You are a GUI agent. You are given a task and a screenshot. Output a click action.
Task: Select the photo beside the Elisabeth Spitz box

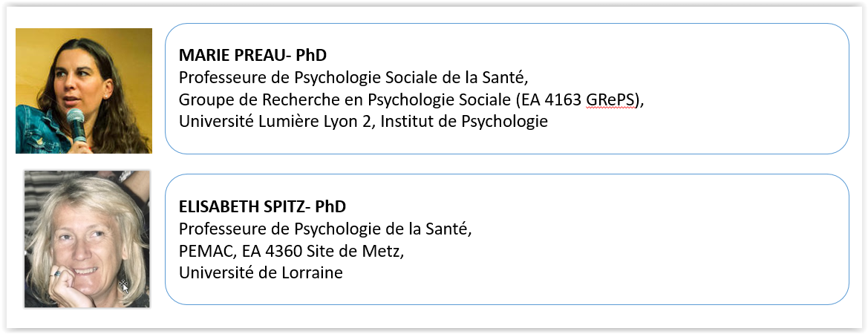click(x=87, y=239)
